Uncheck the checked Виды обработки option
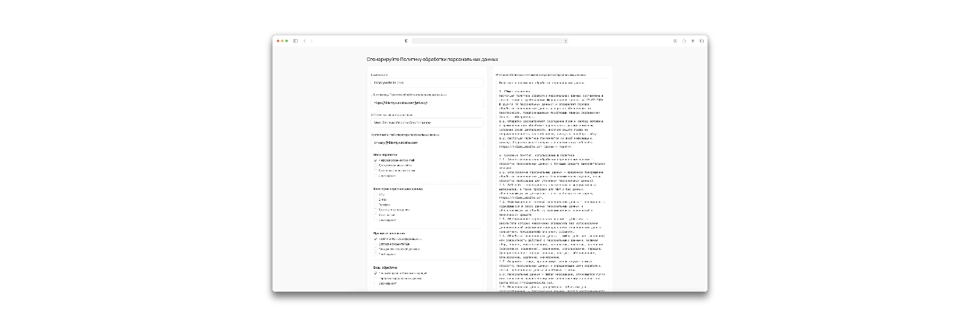Viewport: 980px width, 327px height. (376, 273)
